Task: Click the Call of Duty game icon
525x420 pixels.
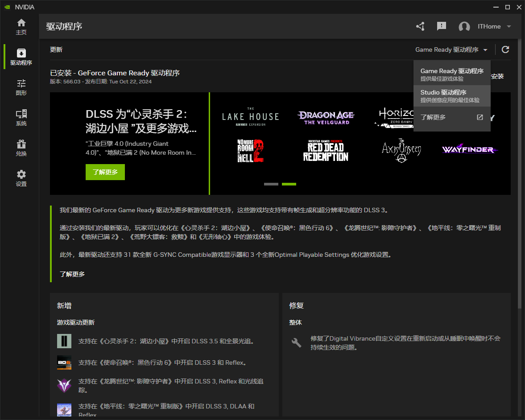Action: [x=64, y=362]
